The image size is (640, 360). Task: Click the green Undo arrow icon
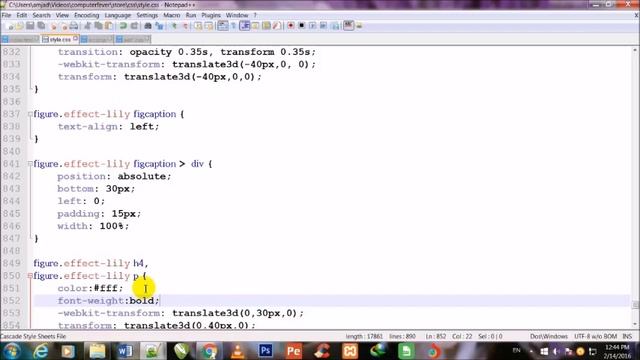pos(123,26)
